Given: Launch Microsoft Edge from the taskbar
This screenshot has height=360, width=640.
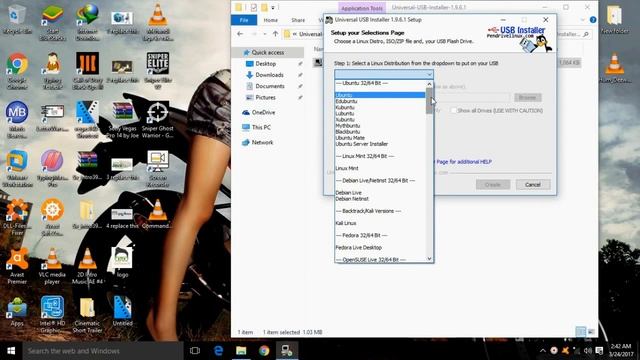Looking at the screenshot, I should tap(218, 351).
